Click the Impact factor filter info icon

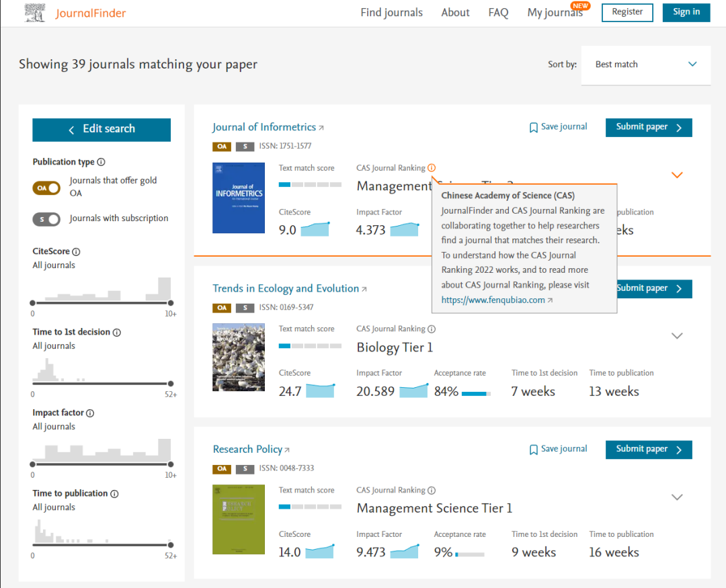(90, 413)
